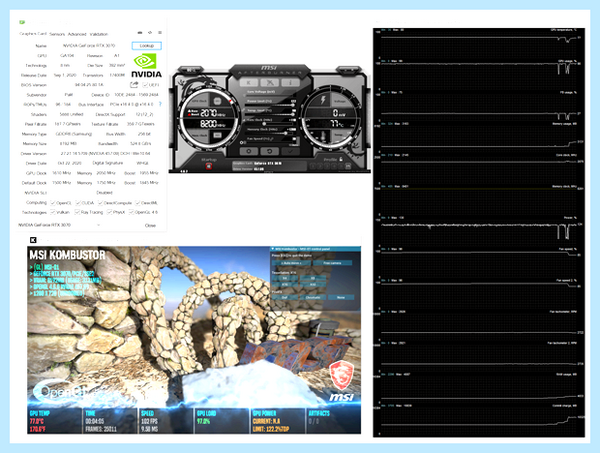Select Afterburner profile slot 3
This screenshot has width=600, height=453.
pos(327,166)
